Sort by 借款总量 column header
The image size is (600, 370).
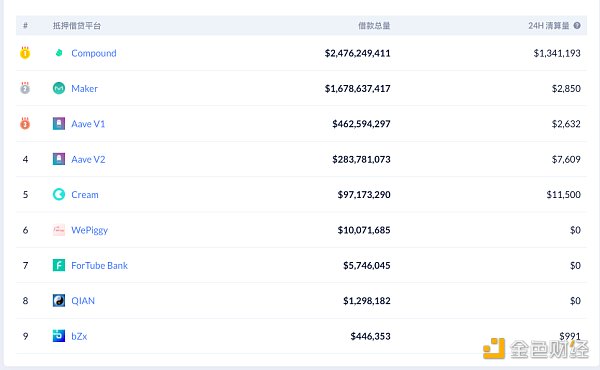click(374, 26)
